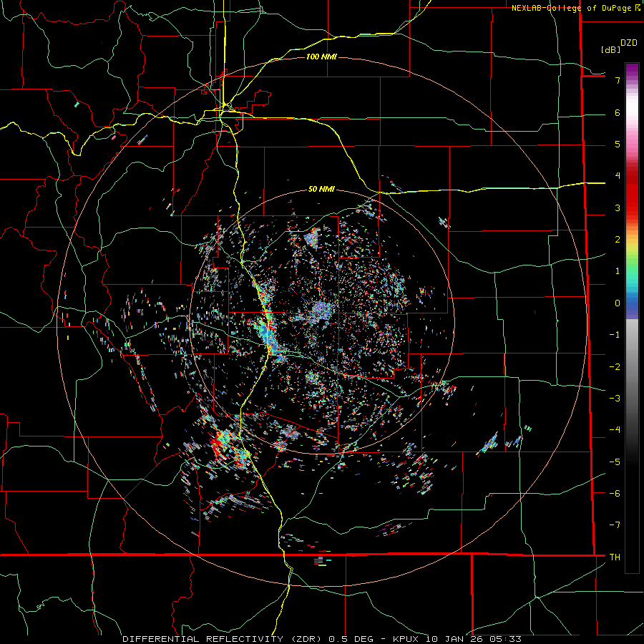Click the ZDR color scale bar
This screenshot has width=644, height=644.
click(x=632, y=318)
